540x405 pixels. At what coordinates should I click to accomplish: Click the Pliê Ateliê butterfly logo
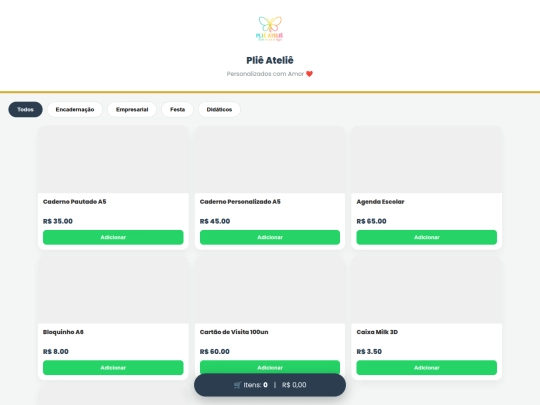(270, 29)
